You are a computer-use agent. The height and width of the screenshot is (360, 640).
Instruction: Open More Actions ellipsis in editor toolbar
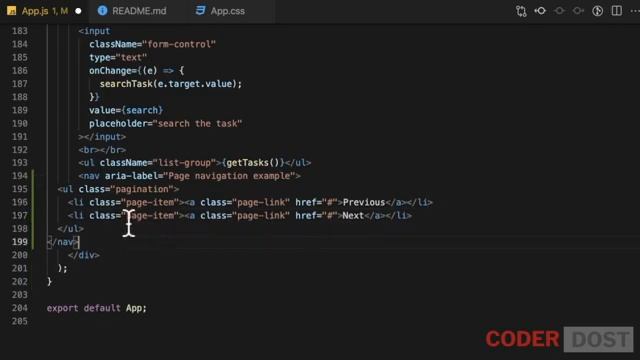pyautogui.click(x=635, y=11)
